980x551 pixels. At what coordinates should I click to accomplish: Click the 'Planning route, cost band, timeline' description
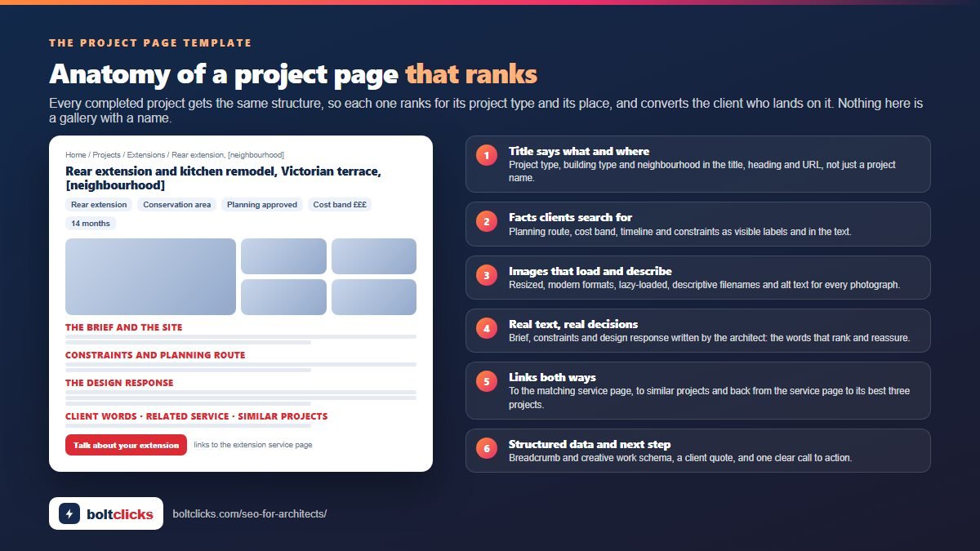(x=680, y=232)
